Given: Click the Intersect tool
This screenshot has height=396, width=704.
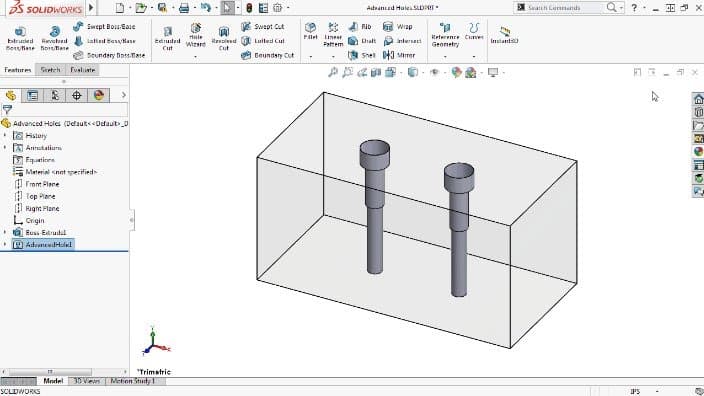Looking at the screenshot, I should (403, 41).
